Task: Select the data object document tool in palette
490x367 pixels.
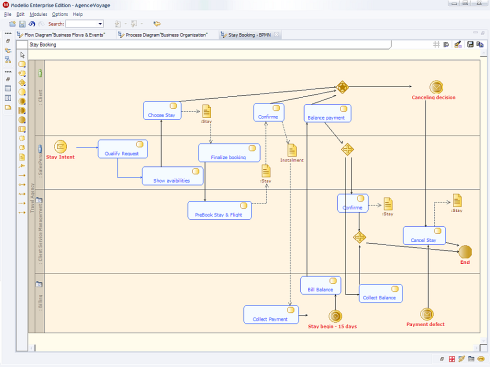Action: (22, 157)
